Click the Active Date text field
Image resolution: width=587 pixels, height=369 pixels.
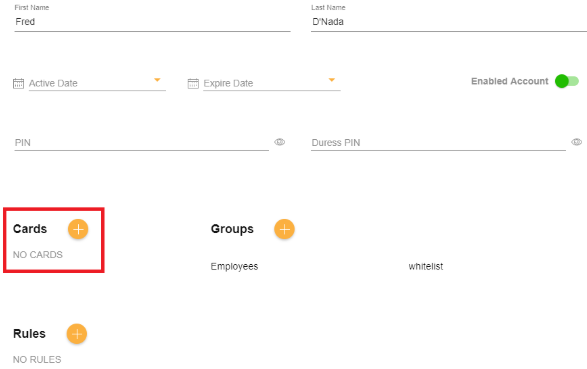(x=97, y=83)
